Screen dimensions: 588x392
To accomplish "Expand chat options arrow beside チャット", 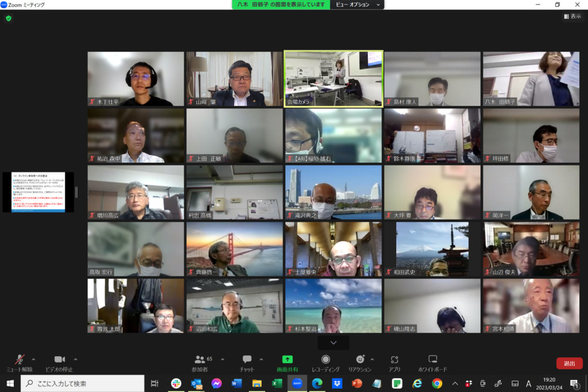I will point(261,359).
